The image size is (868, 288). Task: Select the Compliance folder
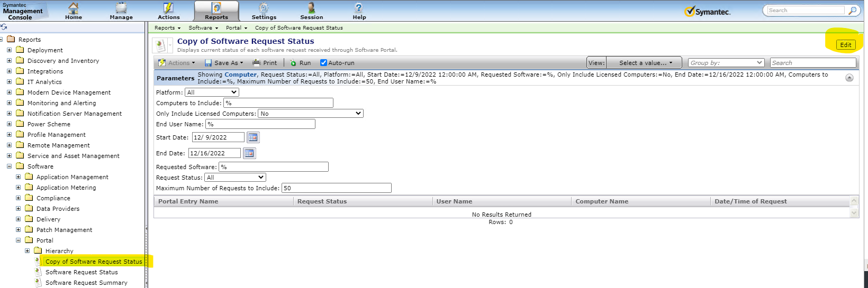pyautogui.click(x=53, y=198)
